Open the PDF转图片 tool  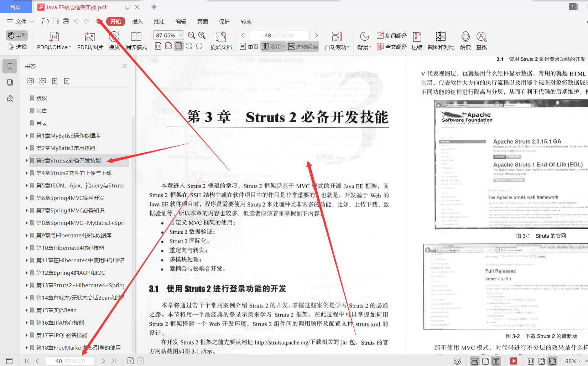[x=90, y=41]
